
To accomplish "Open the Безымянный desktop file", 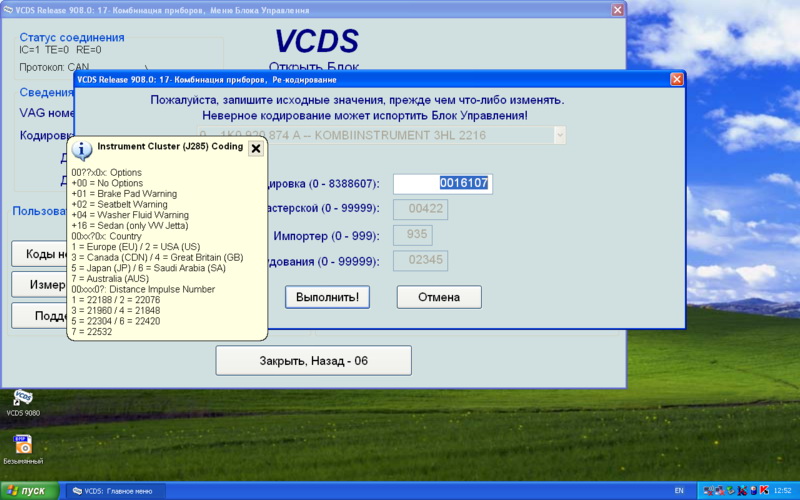I will tap(23, 449).
